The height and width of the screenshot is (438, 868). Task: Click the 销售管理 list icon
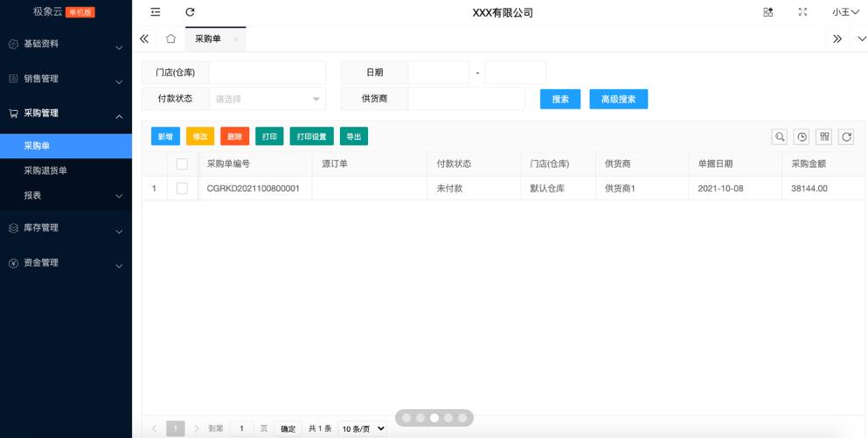[13, 79]
